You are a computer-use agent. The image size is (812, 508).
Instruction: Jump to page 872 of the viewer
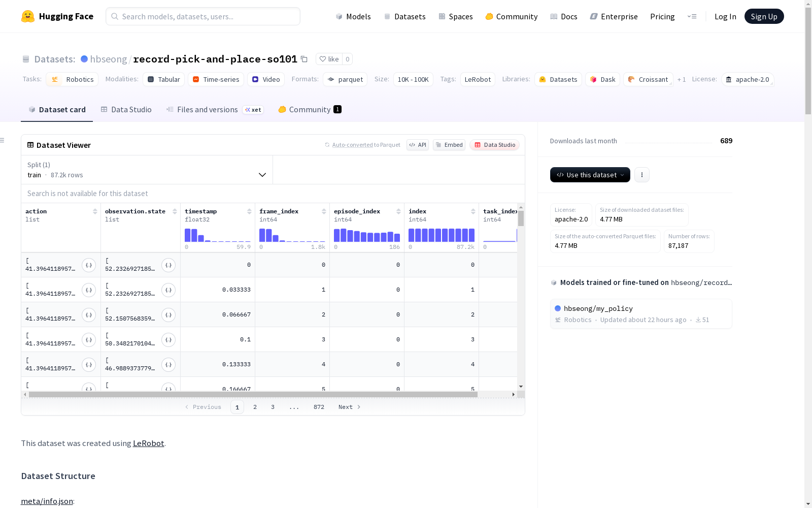pos(319,407)
